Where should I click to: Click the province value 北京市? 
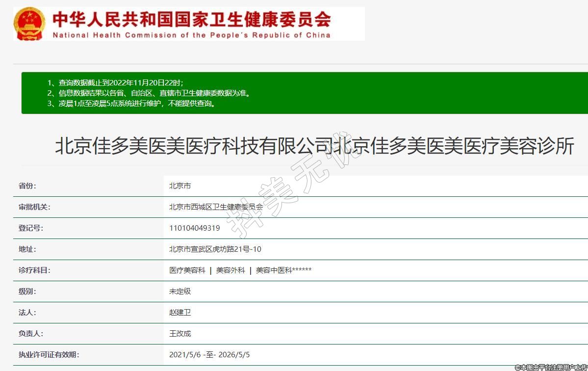180,186
